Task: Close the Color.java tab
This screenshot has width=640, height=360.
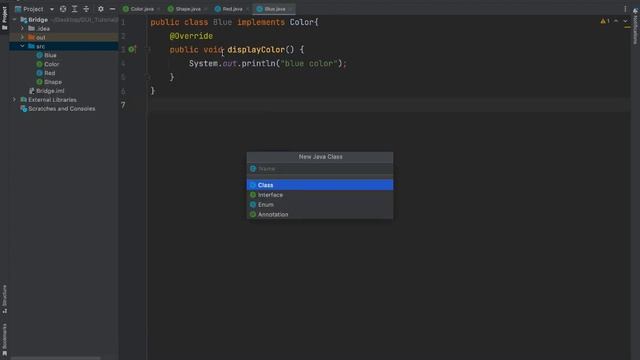Action: click(x=159, y=9)
